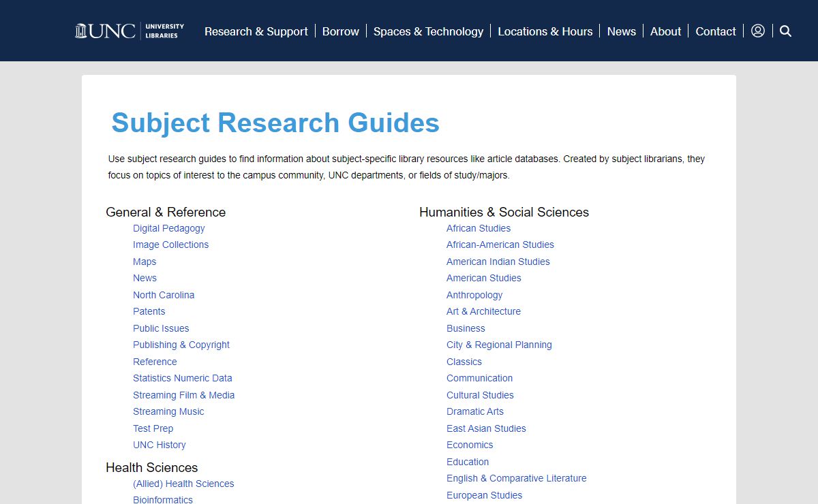Open the Dramatic Arts guide
Viewport: 818px width, 504px height.
coord(475,411)
